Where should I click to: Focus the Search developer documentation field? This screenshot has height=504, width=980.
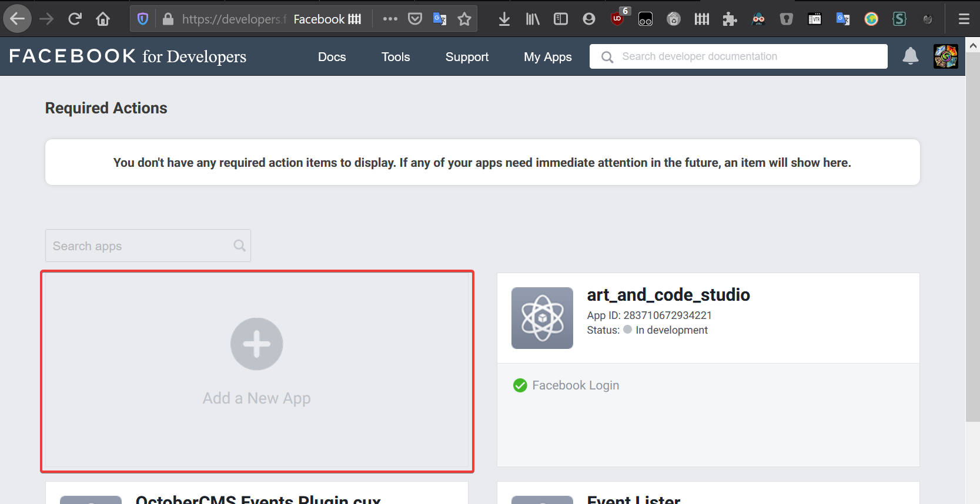coord(738,56)
